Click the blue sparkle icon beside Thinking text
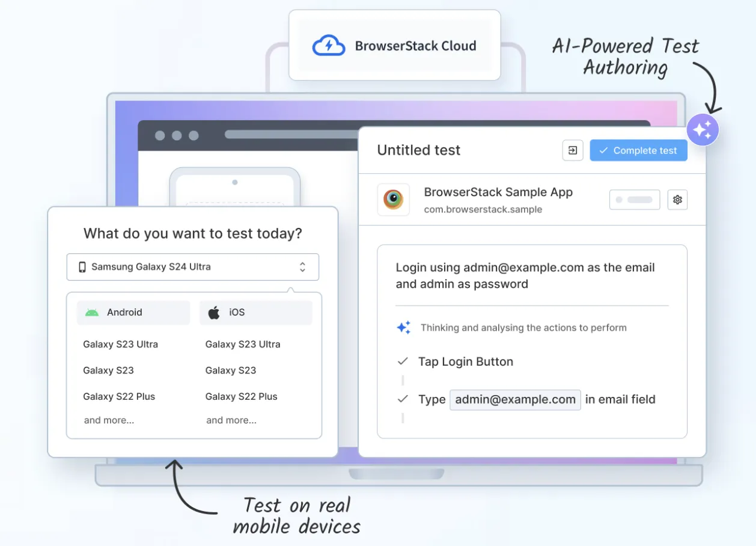 pyautogui.click(x=404, y=328)
